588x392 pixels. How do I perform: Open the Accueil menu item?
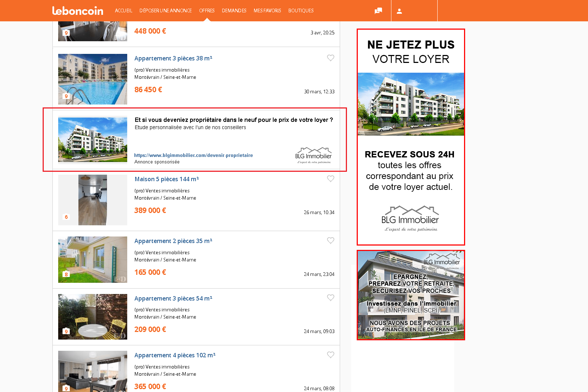pos(124,11)
